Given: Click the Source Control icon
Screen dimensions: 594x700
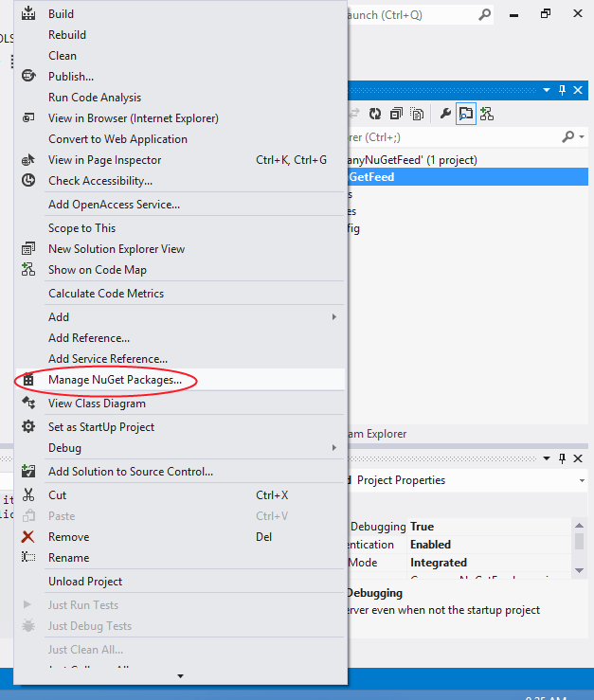Looking at the screenshot, I should [x=28, y=471].
